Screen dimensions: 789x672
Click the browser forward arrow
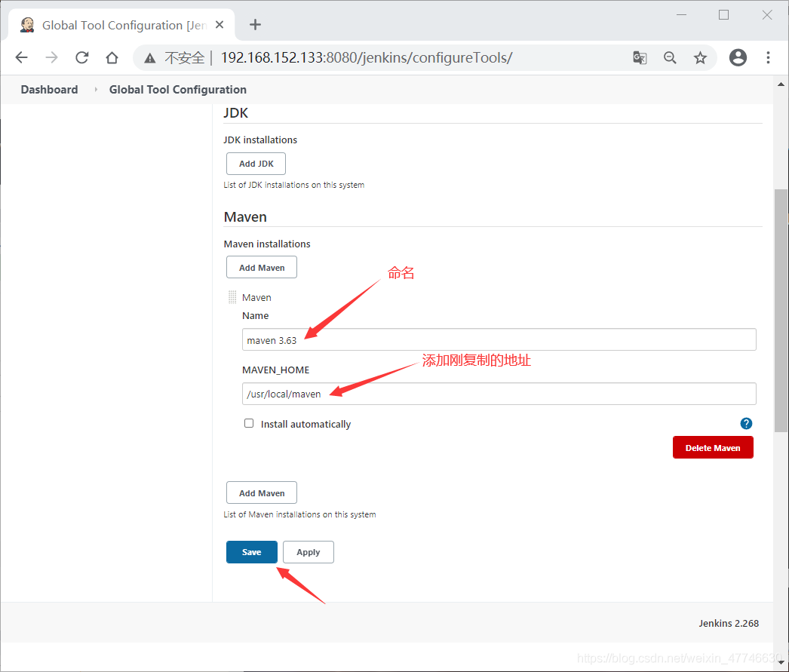[x=51, y=57]
